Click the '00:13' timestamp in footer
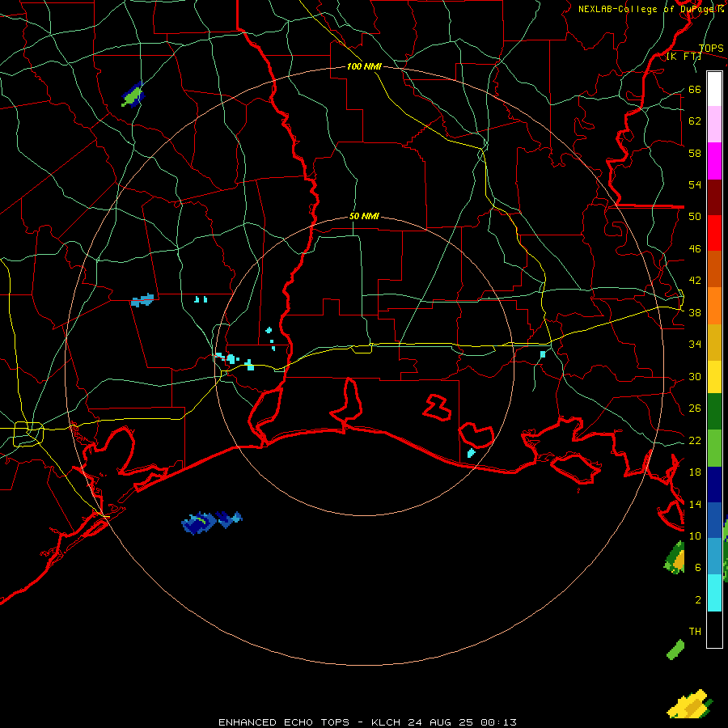This screenshot has height=728, width=728. click(x=498, y=722)
